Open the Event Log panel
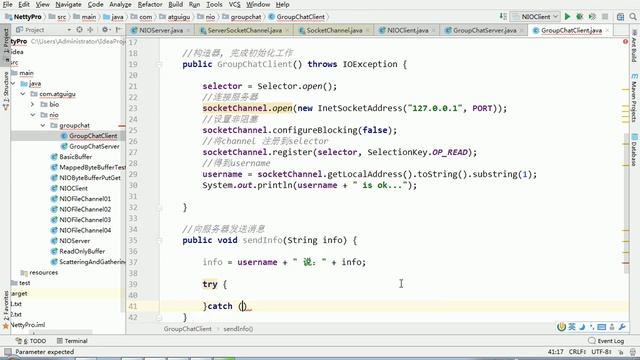 [x=606, y=341]
